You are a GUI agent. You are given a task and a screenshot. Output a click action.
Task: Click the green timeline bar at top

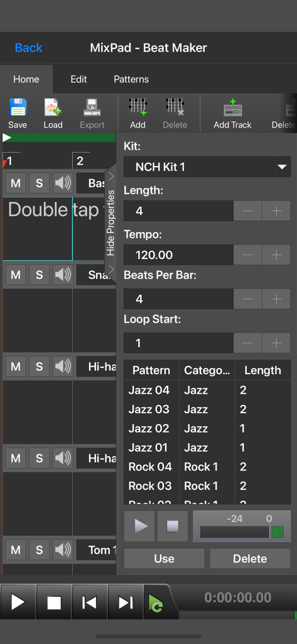(x=59, y=138)
